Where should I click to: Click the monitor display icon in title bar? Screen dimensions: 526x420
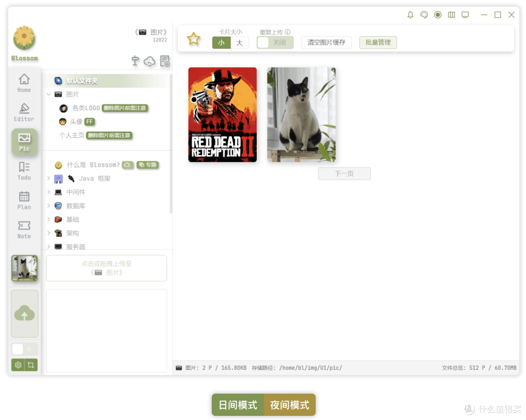pos(465,15)
